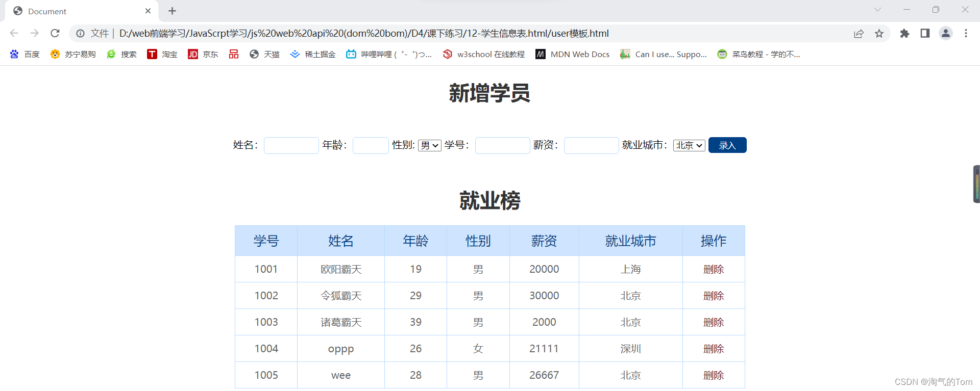The width and height of the screenshot is (980, 391).
Task: Click the browser forward arrow
Action: pos(34,33)
